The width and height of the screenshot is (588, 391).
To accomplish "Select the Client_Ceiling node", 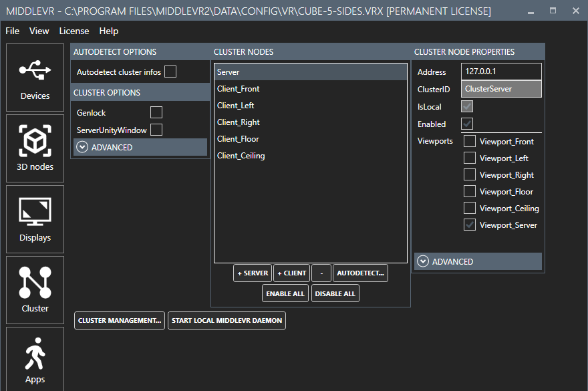I will point(311,156).
